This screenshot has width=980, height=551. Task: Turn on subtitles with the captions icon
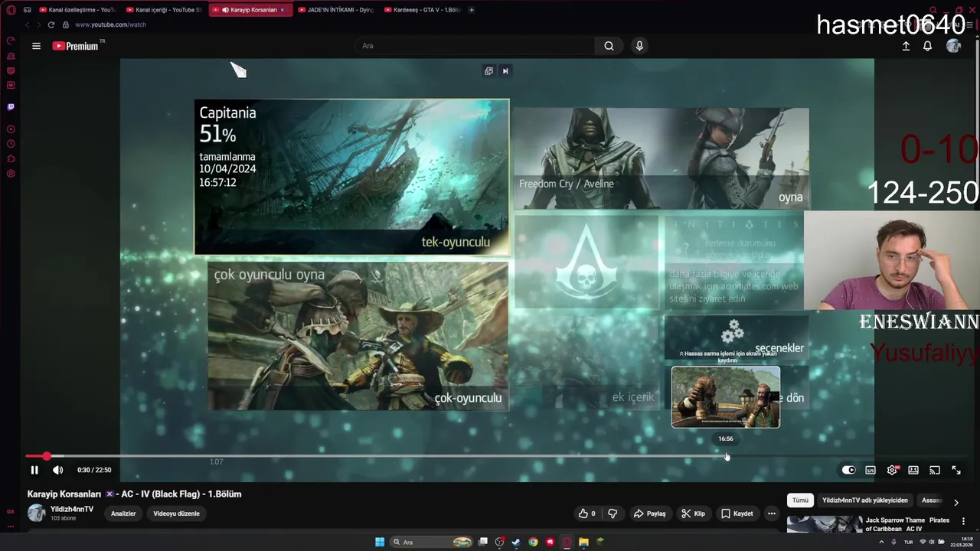point(871,470)
